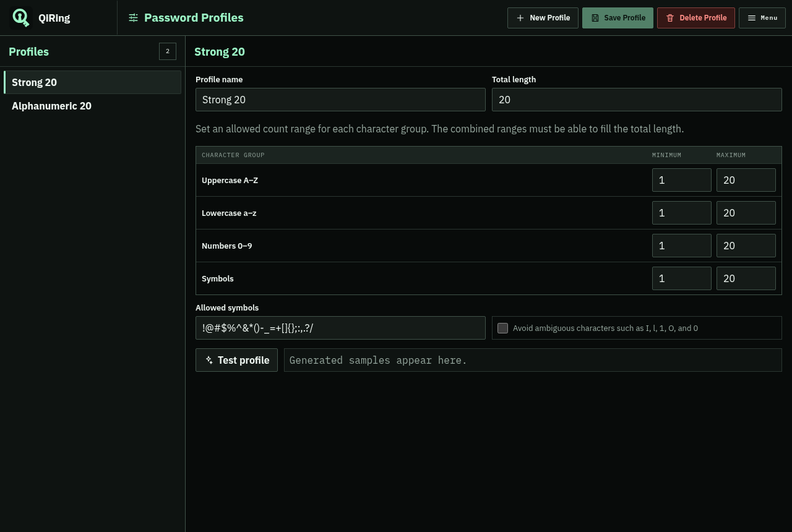Set Symbols maximum count
Image resolution: width=792 pixels, height=532 pixels.
tap(746, 278)
